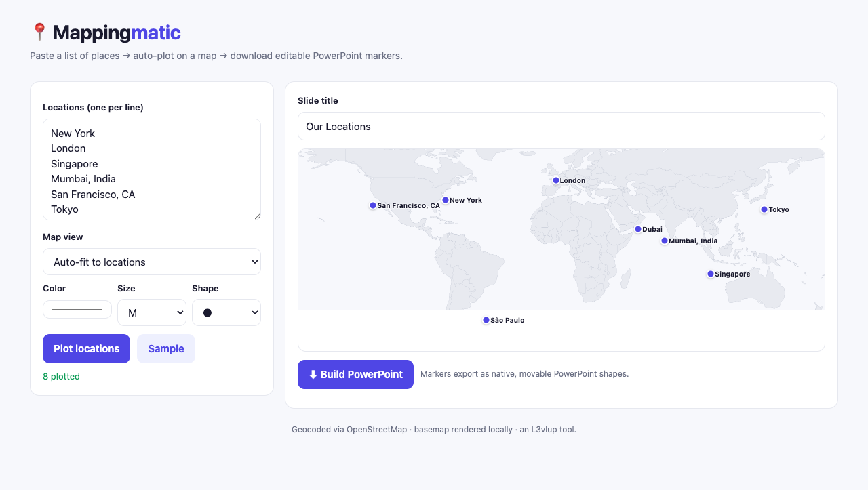
Task: Click the '8 plotted' status text
Action: click(61, 376)
